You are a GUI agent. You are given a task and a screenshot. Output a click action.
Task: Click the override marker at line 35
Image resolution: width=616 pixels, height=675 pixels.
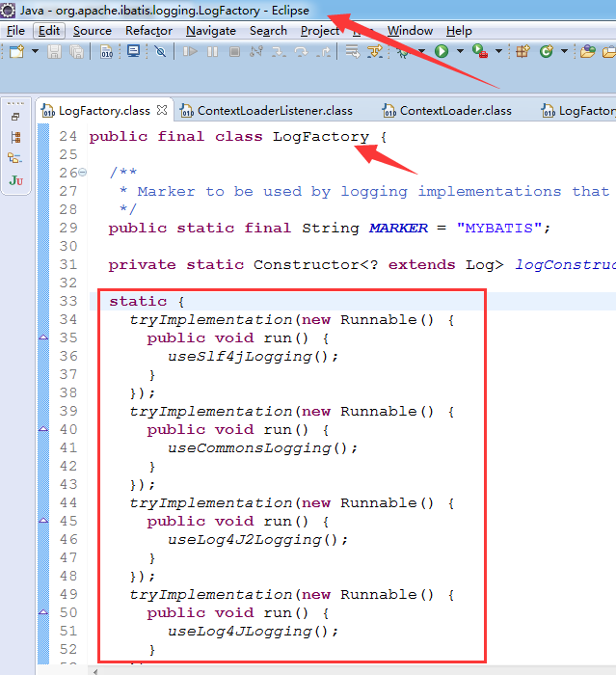(43, 337)
